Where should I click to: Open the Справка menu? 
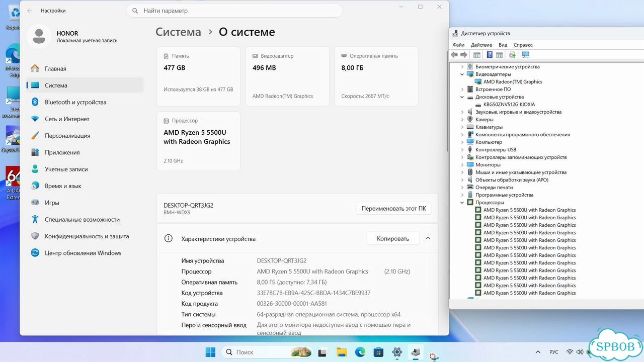(x=523, y=45)
